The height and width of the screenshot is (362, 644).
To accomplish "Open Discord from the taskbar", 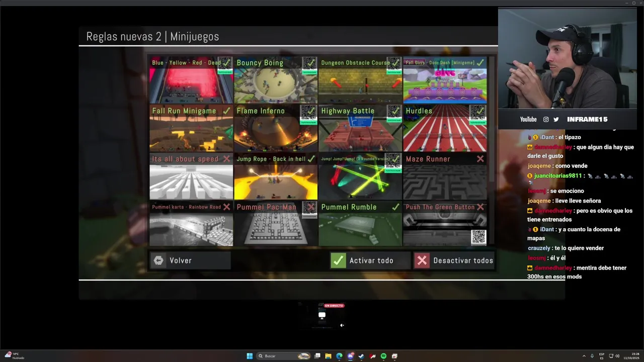I will coord(351,356).
